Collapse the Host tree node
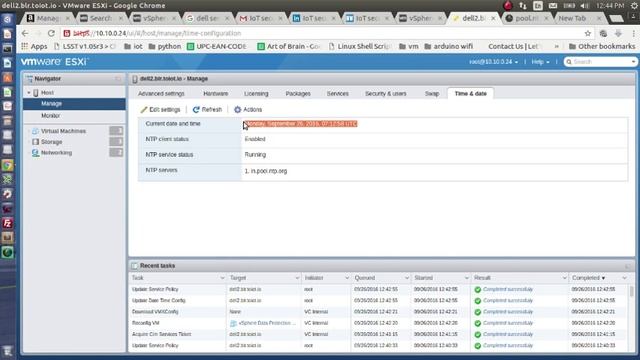 29,93
